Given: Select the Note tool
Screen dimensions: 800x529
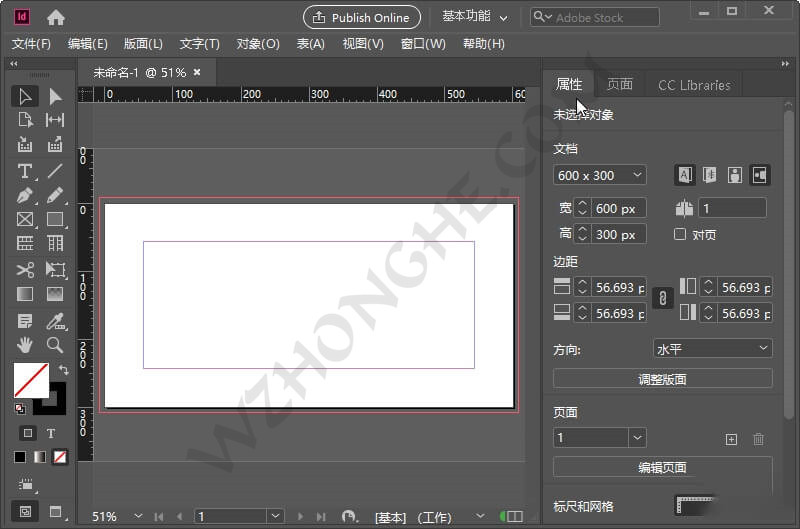Looking at the screenshot, I should click(24, 321).
